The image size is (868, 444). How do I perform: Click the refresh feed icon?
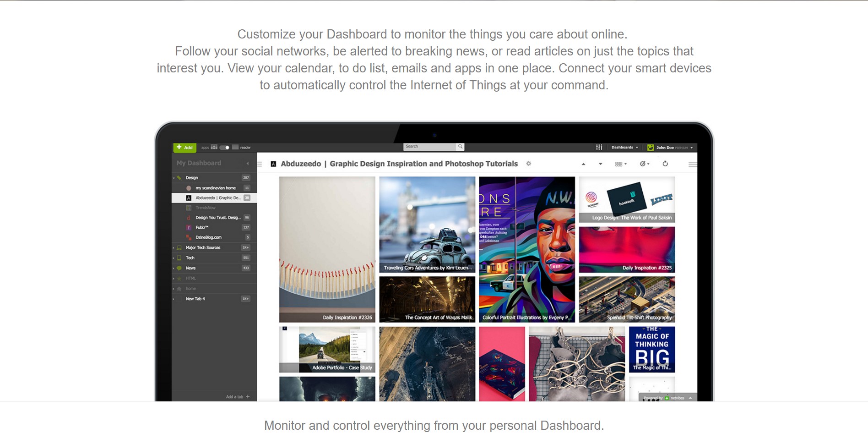(665, 164)
